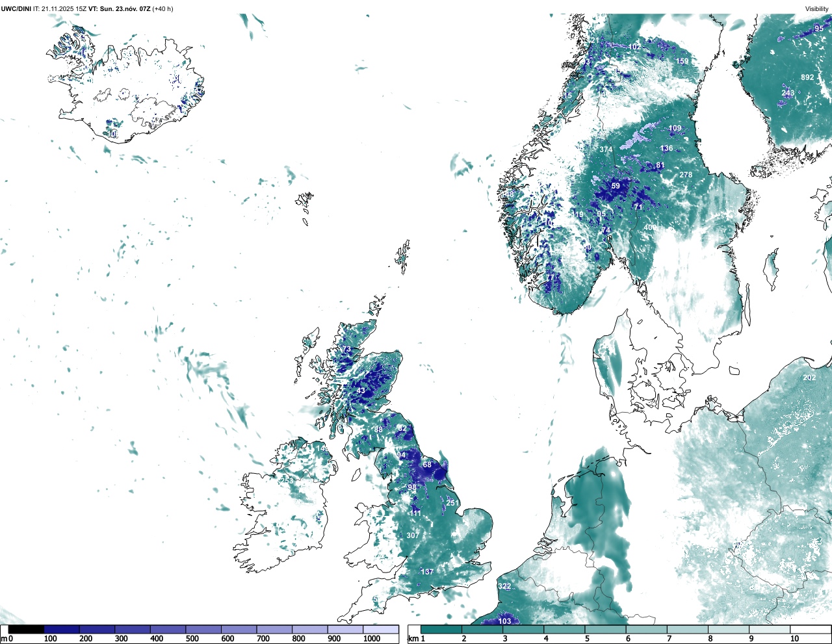This screenshot has height=644, width=832.
Task: Click the '159' value in northern Sweden
Action: 682,62
